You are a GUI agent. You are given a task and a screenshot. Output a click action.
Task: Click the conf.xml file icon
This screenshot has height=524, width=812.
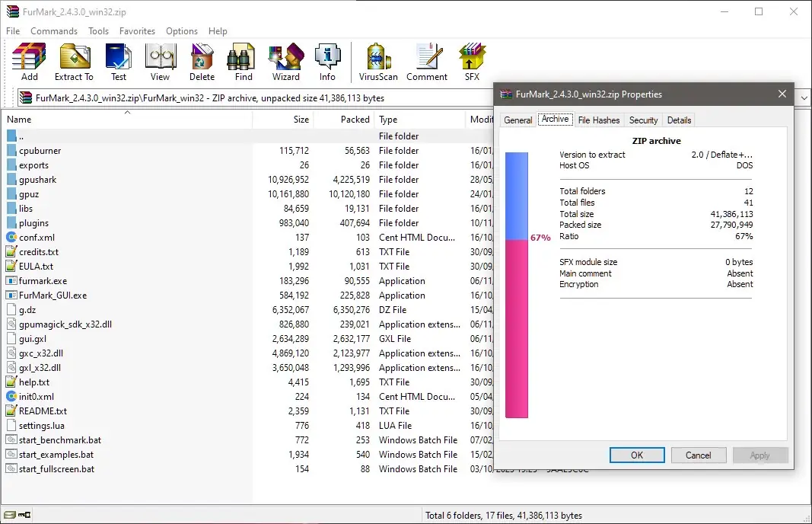tap(11, 238)
